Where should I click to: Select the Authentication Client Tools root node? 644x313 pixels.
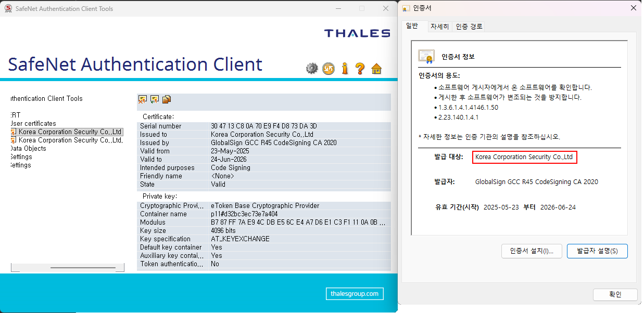click(47, 99)
